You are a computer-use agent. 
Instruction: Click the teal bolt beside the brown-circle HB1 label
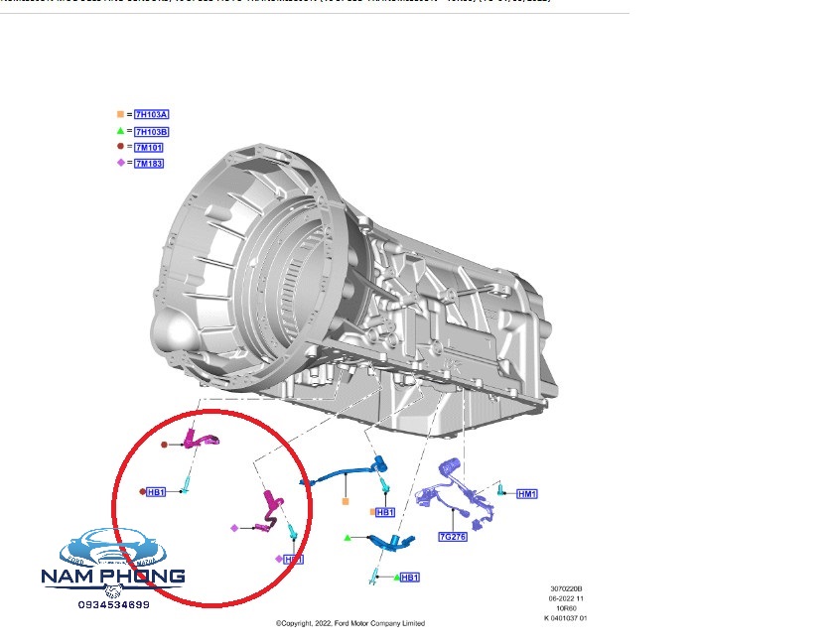pos(186,484)
